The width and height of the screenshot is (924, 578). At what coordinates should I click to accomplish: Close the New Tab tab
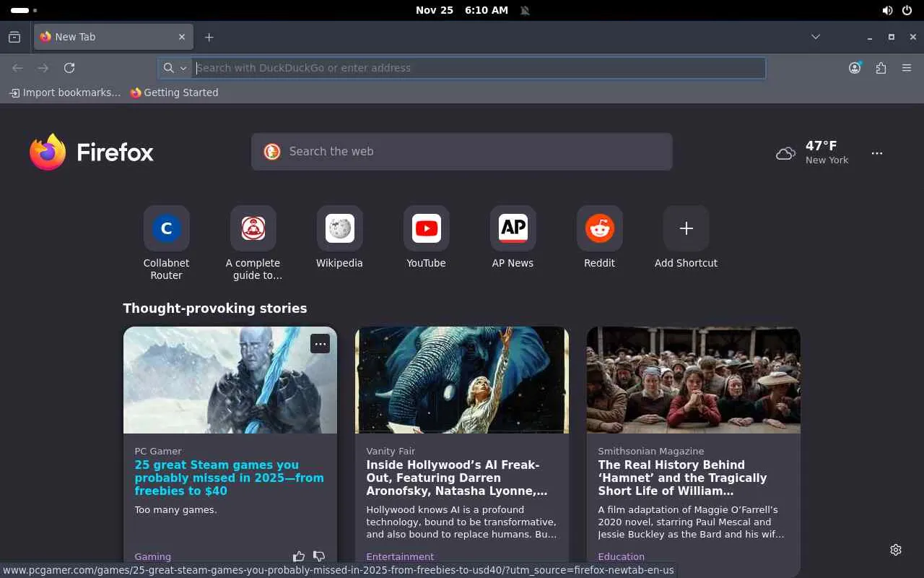pyautogui.click(x=182, y=37)
